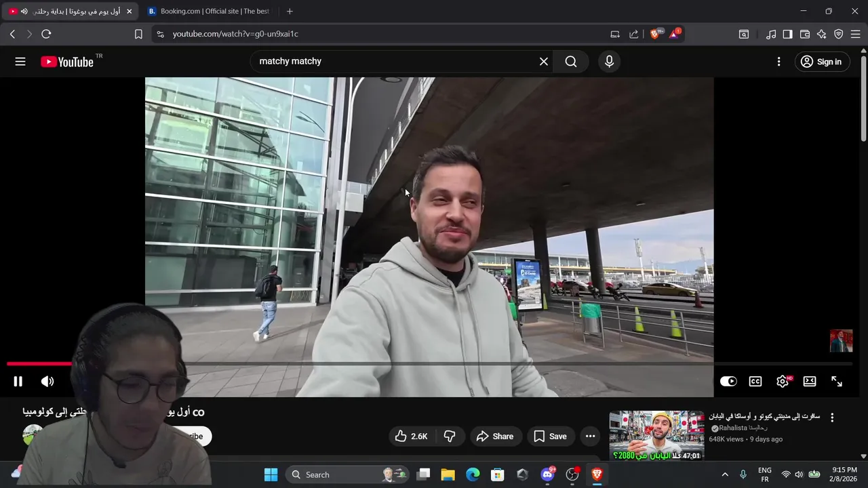Open Task View on the taskbar
Viewport: 868px width, 488px height.
coord(423,474)
